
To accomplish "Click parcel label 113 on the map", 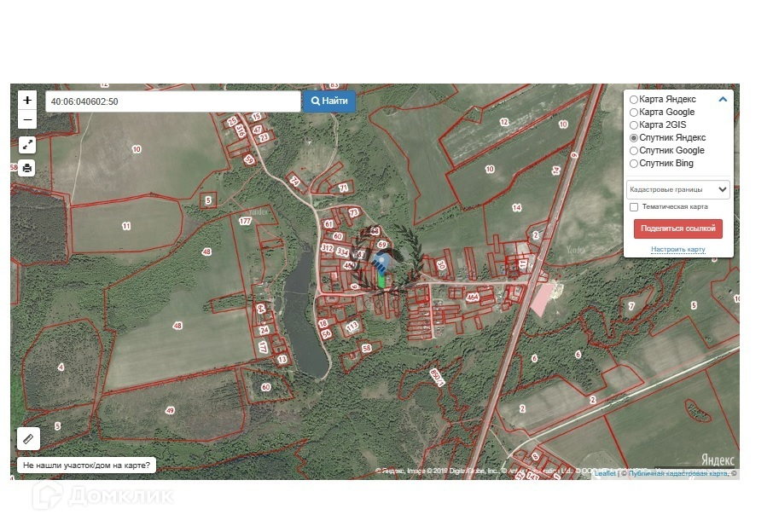I will [352, 327].
